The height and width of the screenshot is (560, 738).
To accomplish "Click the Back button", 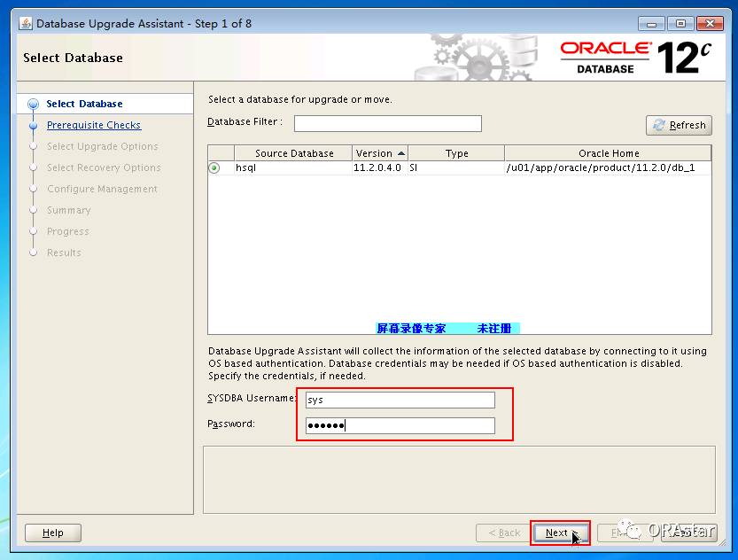I will point(503,533).
